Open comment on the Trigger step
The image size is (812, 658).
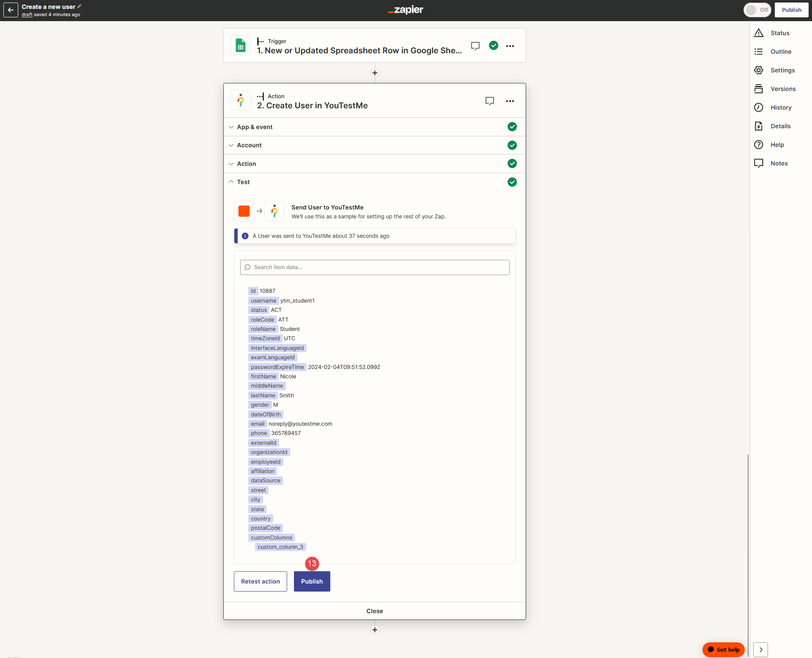tap(475, 46)
